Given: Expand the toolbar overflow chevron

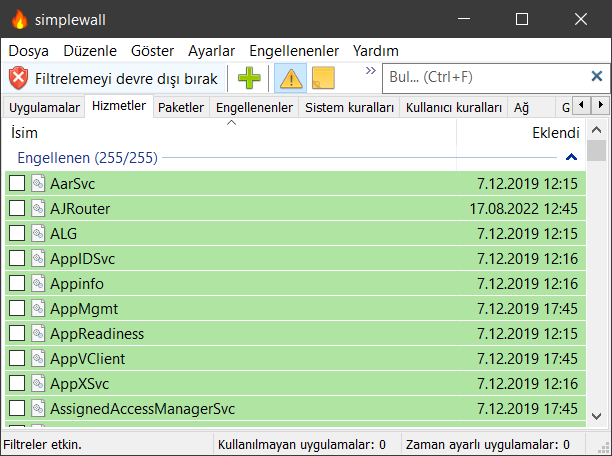Looking at the screenshot, I should point(370,71).
